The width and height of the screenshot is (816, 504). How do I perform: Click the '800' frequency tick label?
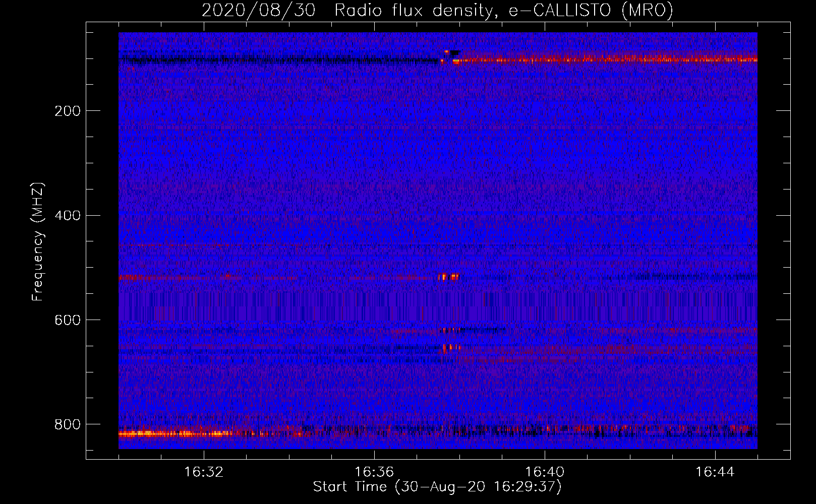coord(67,424)
